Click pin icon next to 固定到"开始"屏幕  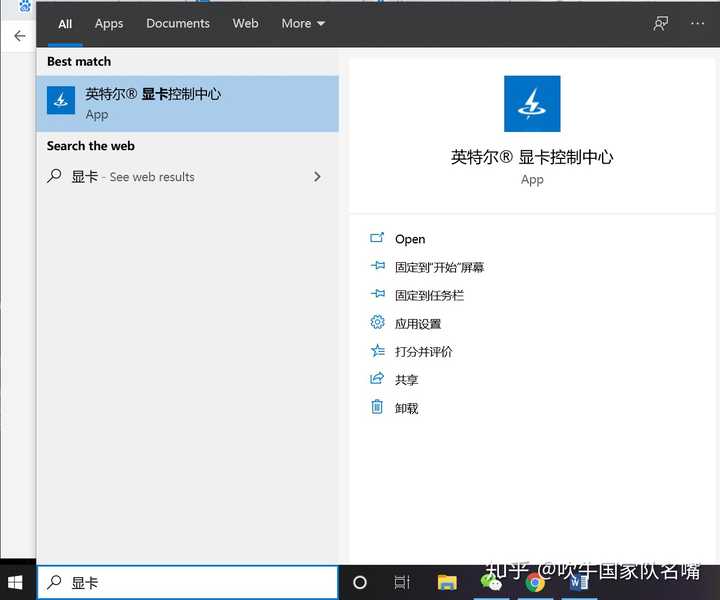tap(377, 266)
